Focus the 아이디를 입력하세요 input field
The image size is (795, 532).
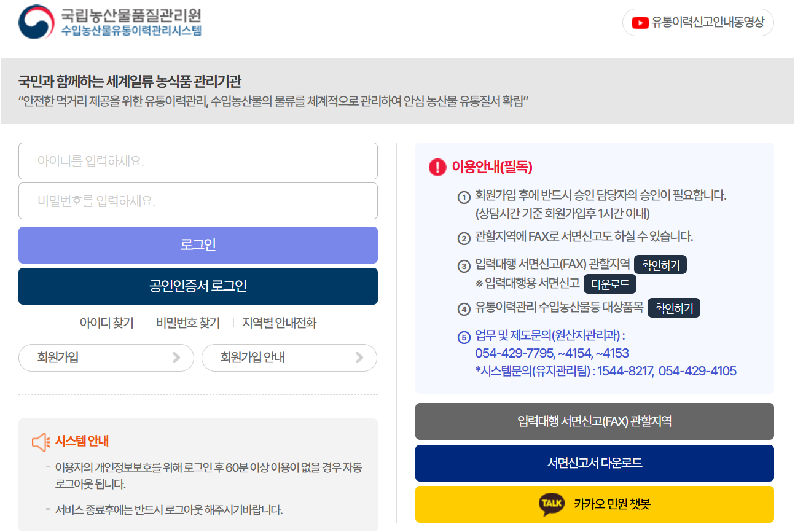198,161
